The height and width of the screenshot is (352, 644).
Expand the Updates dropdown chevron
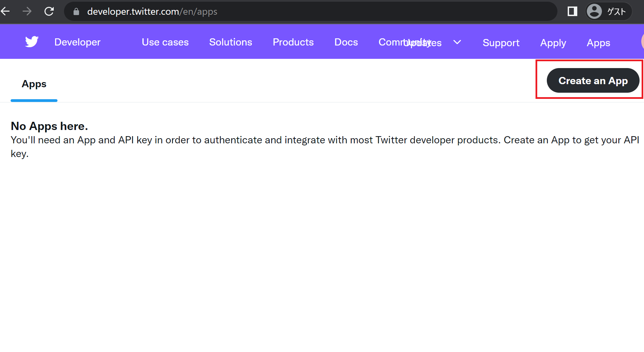pyautogui.click(x=457, y=42)
